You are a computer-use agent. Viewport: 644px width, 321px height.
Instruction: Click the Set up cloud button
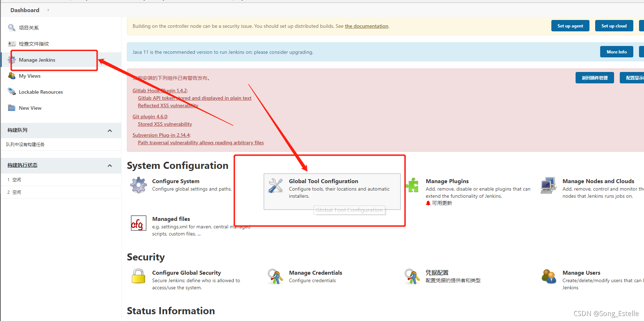(614, 26)
